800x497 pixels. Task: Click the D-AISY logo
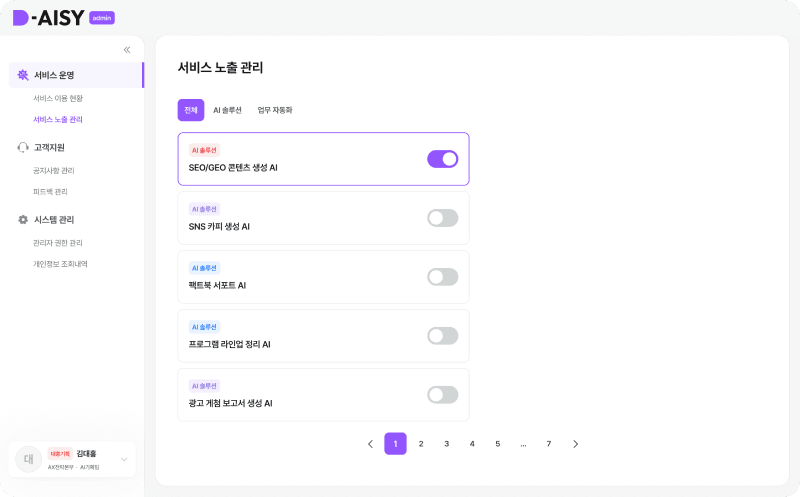[48, 18]
